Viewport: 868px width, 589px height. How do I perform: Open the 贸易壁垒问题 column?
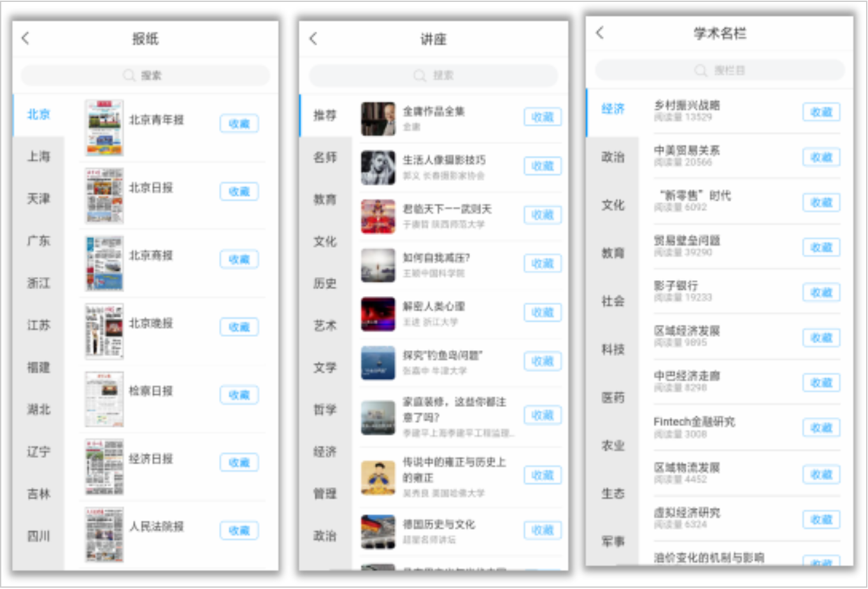(687, 240)
